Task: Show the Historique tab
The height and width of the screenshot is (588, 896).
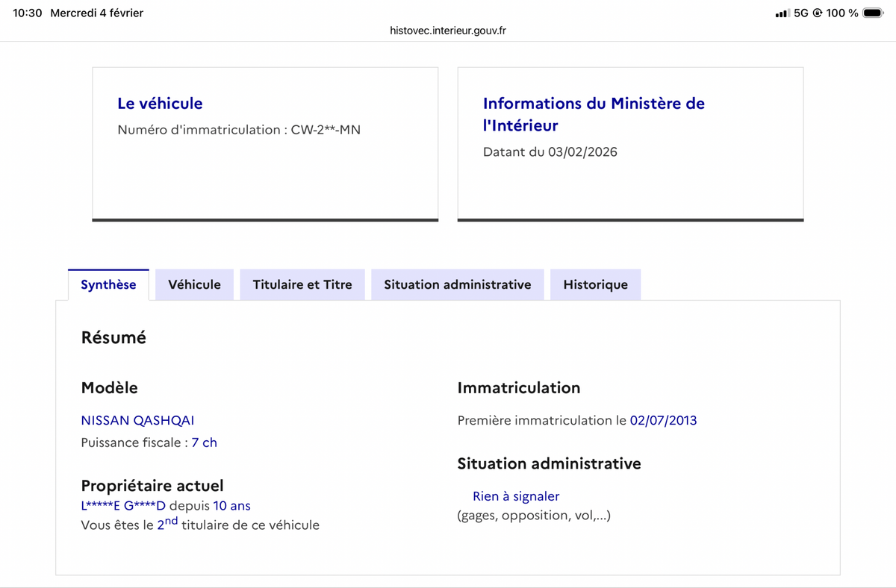Action: tap(595, 284)
